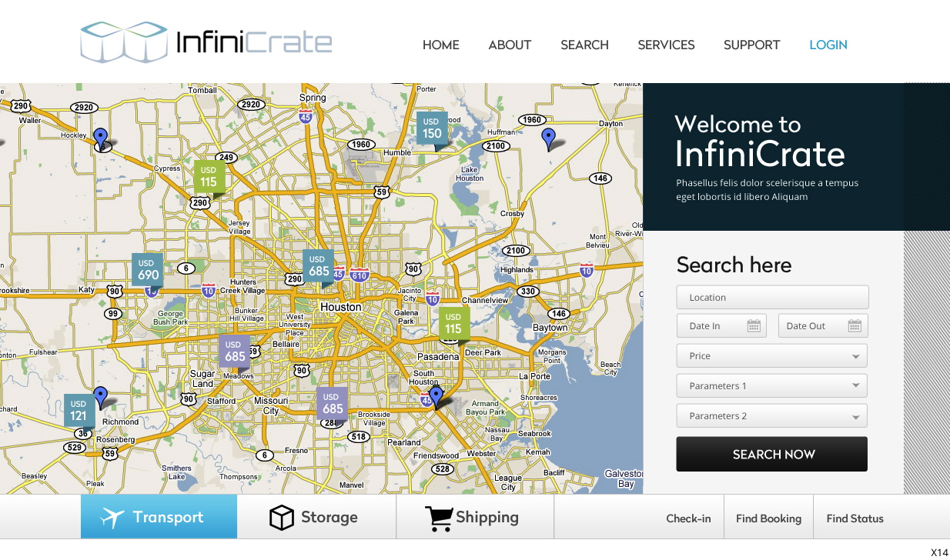Click the blue map pin near Hockley
Viewport: 950px width, 560px height.
coord(100,140)
